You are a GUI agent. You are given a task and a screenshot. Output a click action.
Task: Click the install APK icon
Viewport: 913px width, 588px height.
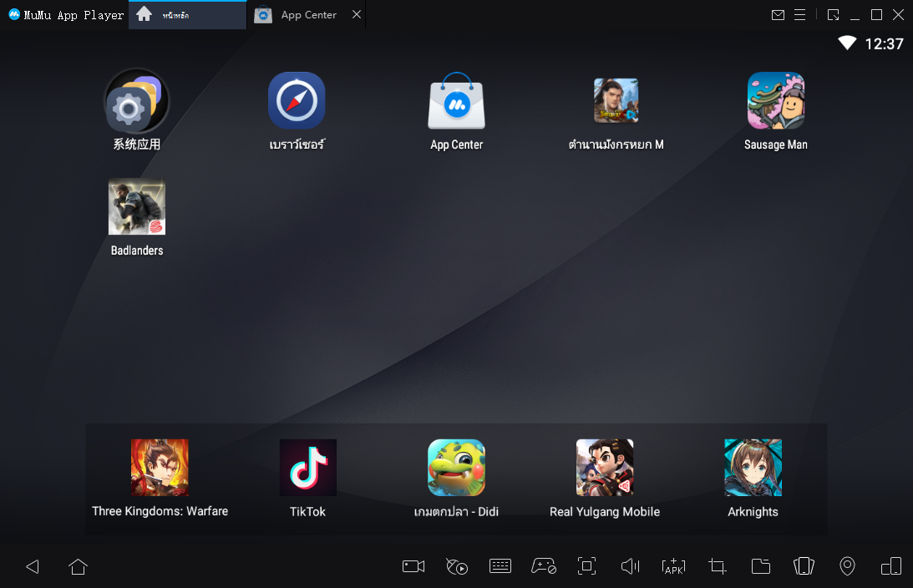point(673,566)
